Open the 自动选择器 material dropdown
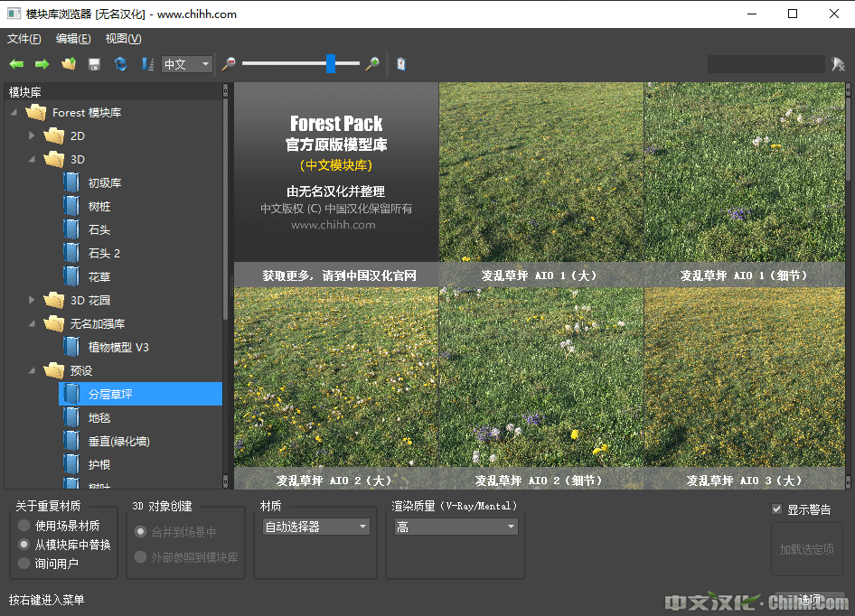The image size is (855, 616). pyautogui.click(x=315, y=527)
